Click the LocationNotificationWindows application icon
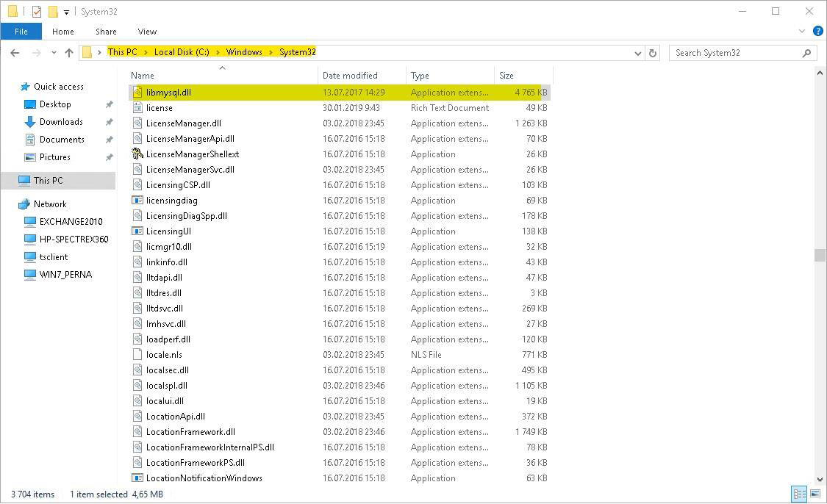Image resolution: width=827 pixels, height=504 pixels. [137, 478]
